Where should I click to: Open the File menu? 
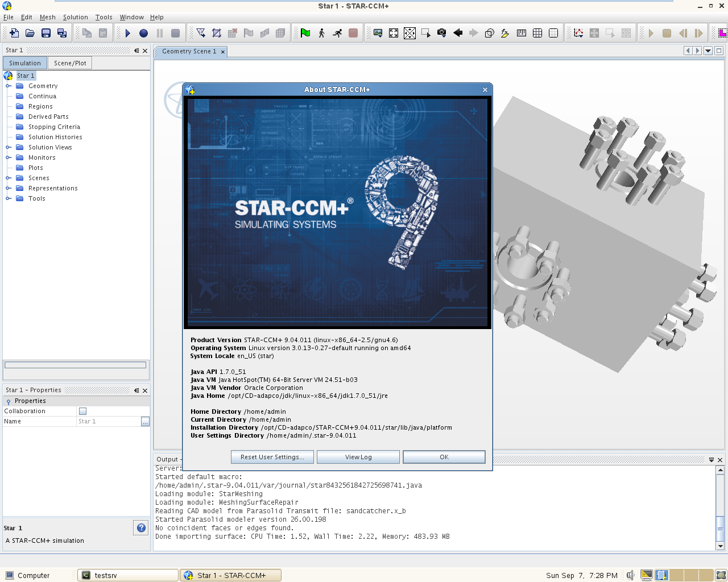[x=9, y=17]
